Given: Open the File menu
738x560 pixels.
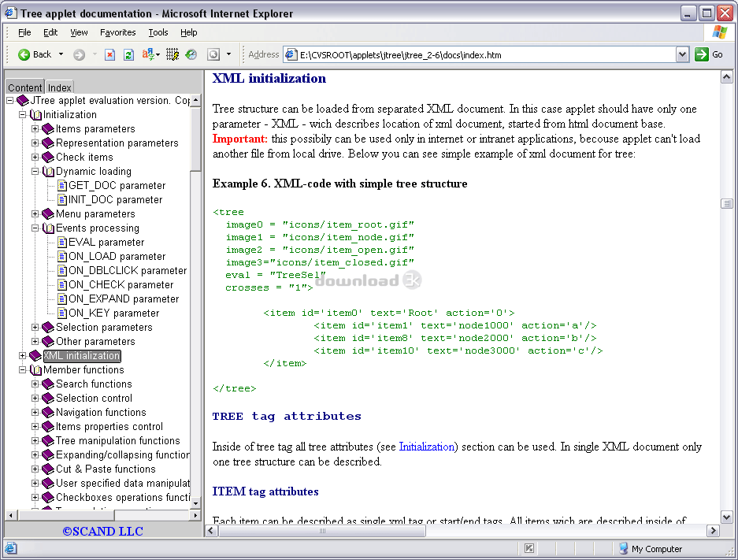Looking at the screenshot, I should 24,32.
